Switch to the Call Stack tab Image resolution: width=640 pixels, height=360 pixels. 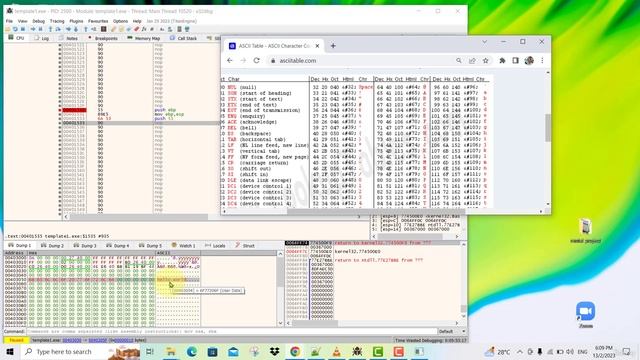[184, 38]
